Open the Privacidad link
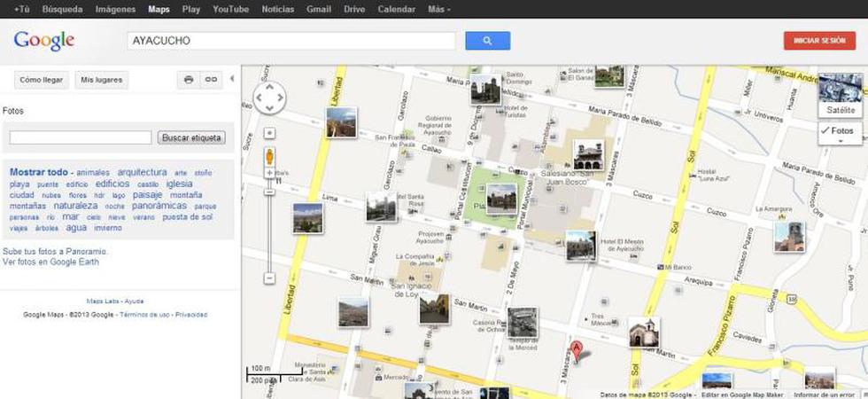 (x=191, y=315)
